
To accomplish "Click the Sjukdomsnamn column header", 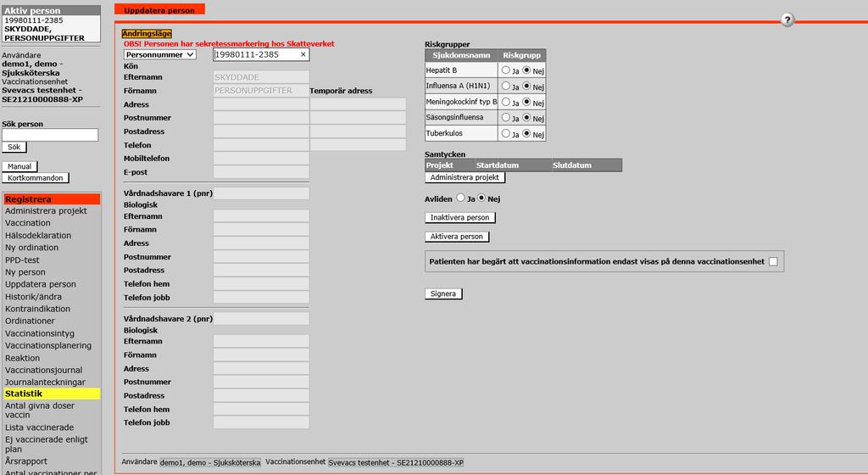I will tap(461, 55).
